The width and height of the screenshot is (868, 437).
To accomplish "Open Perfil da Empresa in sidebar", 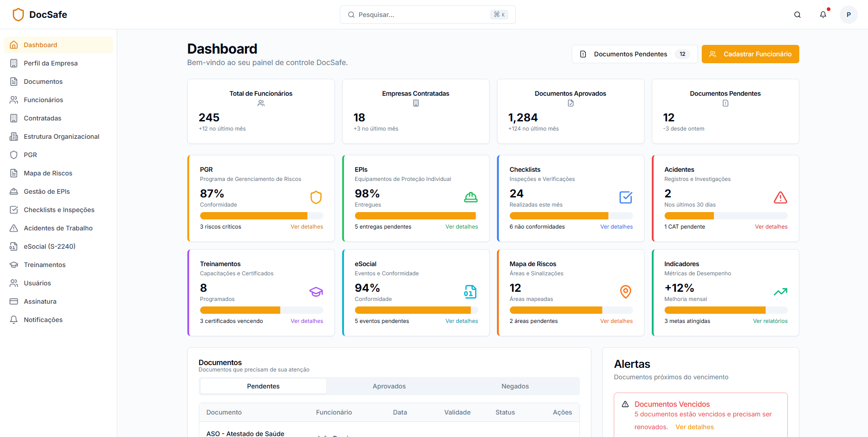I will (58, 63).
